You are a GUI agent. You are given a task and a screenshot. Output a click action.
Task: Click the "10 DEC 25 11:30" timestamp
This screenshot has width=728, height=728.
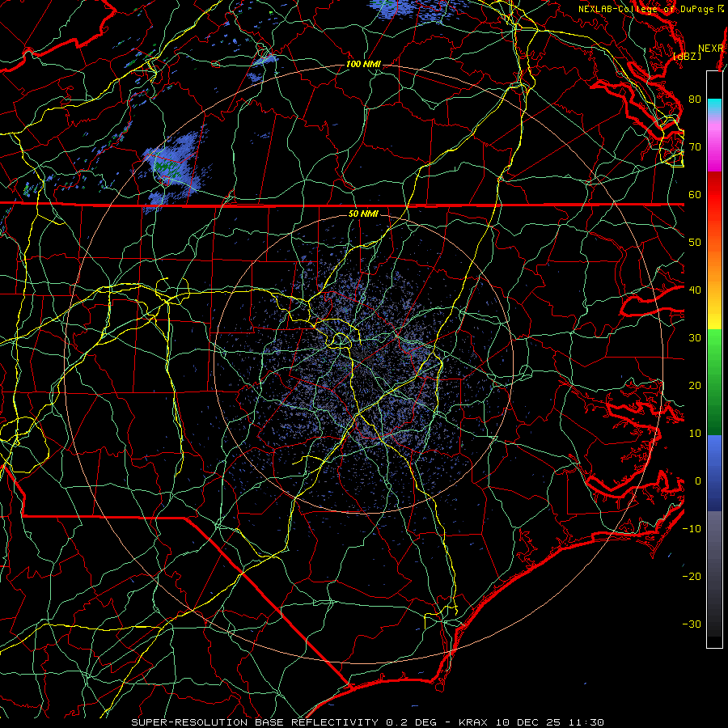pyautogui.click(x=548, y=722)
